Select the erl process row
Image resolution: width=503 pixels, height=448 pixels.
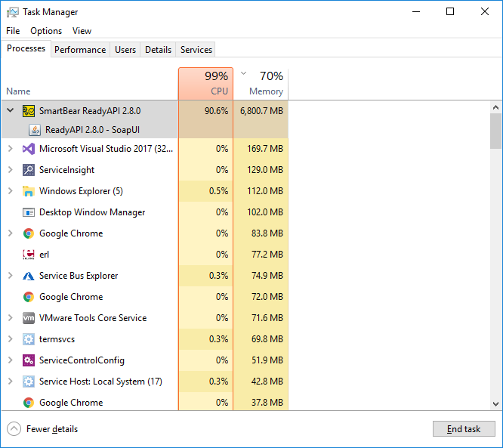pos(145,255)
